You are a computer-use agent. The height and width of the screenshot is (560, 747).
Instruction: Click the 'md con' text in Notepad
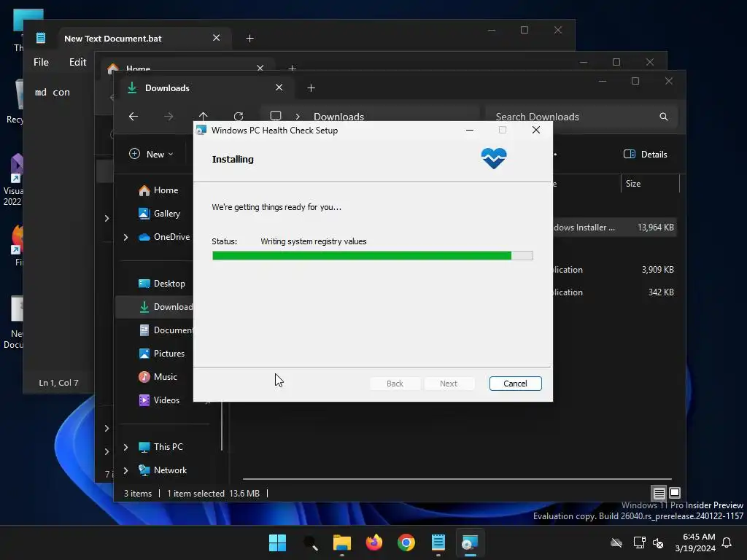(53, 92)
